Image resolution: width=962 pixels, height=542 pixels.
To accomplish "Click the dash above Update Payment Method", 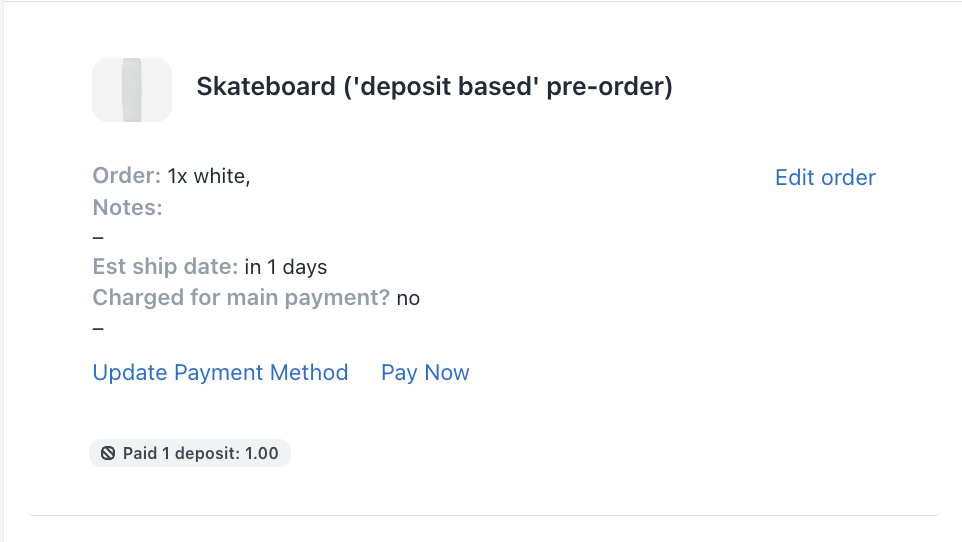I will (98, 327).
